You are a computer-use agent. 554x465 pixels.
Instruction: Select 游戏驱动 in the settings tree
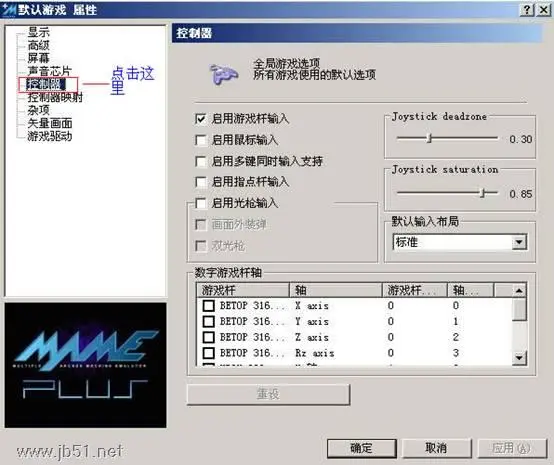pyautogui.click(x=50, y=136)
